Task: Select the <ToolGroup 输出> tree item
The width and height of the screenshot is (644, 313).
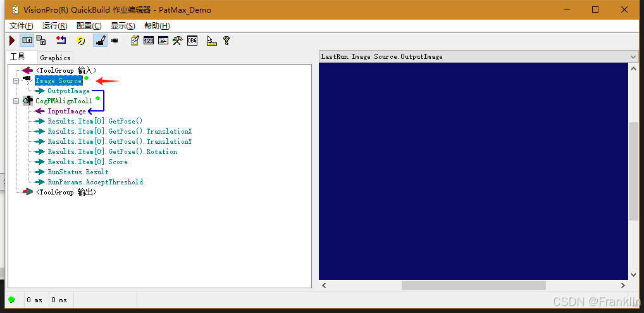Action: click(66, 192)
